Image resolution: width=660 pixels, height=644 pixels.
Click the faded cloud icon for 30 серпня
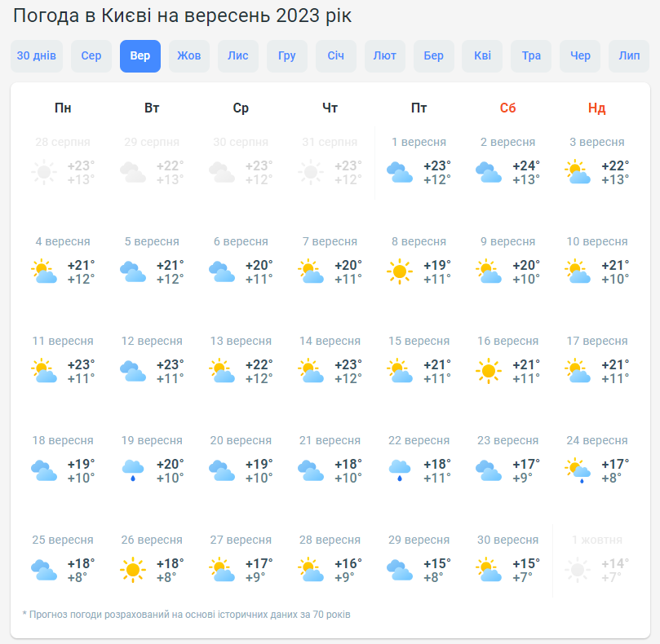(x=221, y=172)
